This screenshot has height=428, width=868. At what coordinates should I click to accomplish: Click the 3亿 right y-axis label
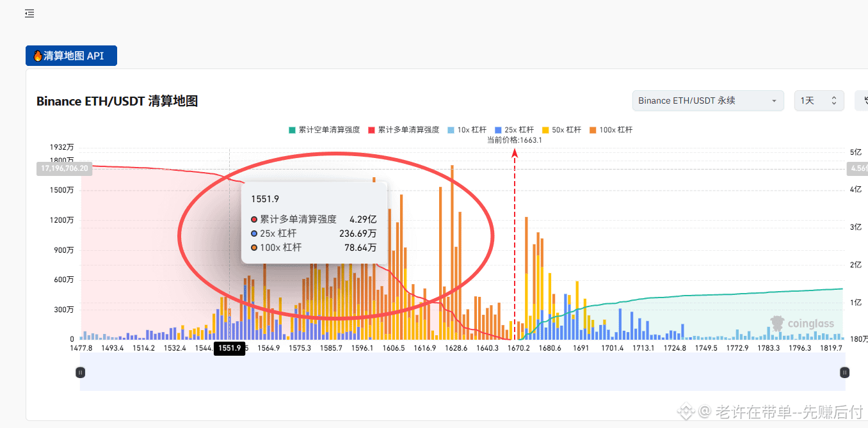pos(856,227)
